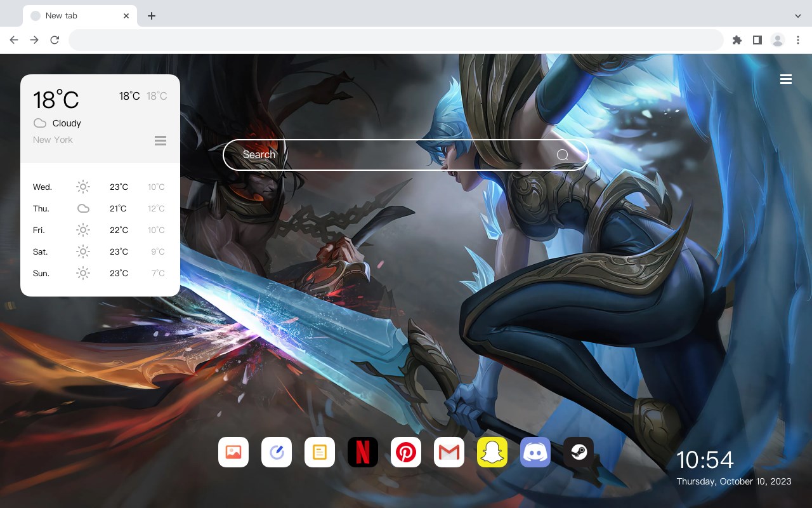The width and height of the screenshot is (812, 508).
Task: Select the Fri. forecast row label
Action: 39,230
